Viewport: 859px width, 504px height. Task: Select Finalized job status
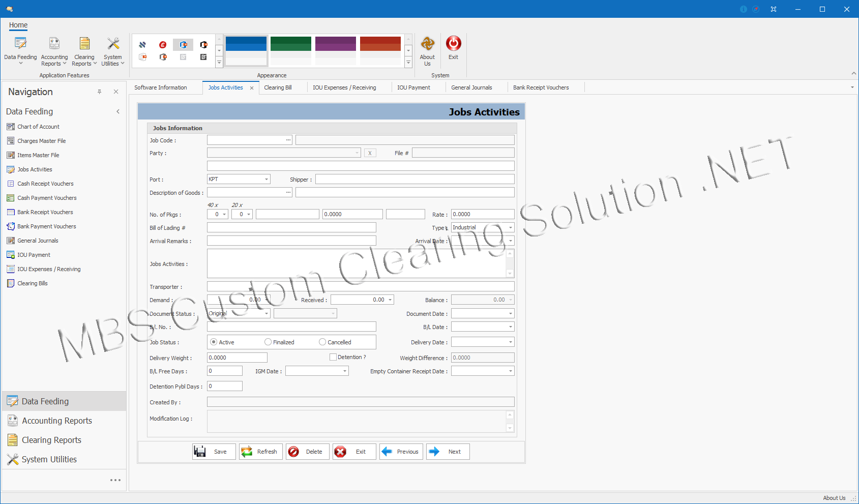pos(268,342)
